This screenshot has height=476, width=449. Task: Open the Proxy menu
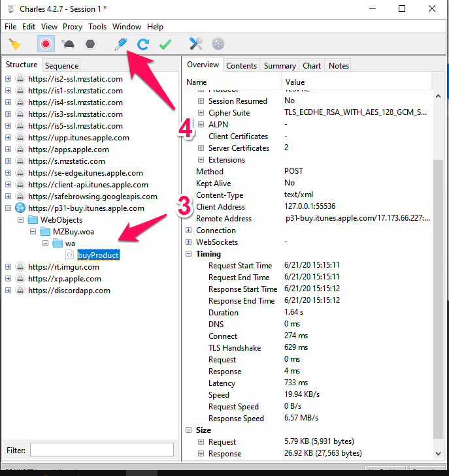click(x=72, y=27)
